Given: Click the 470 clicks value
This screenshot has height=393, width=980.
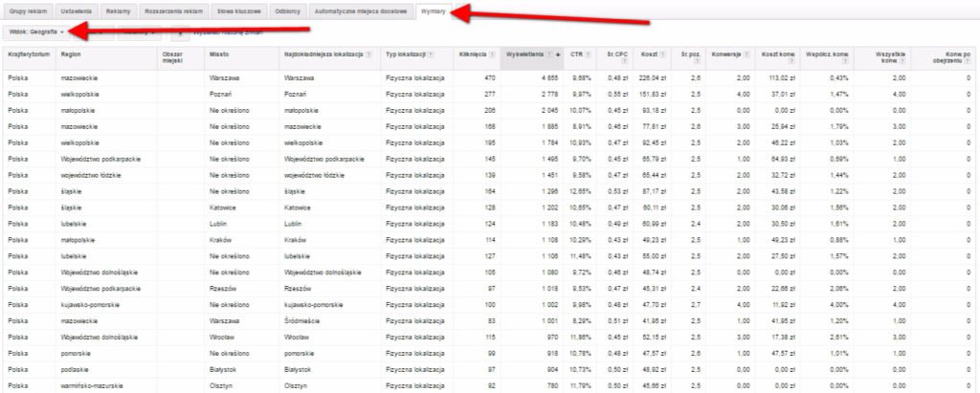Looking at the screenshot, I should point(489,78).
